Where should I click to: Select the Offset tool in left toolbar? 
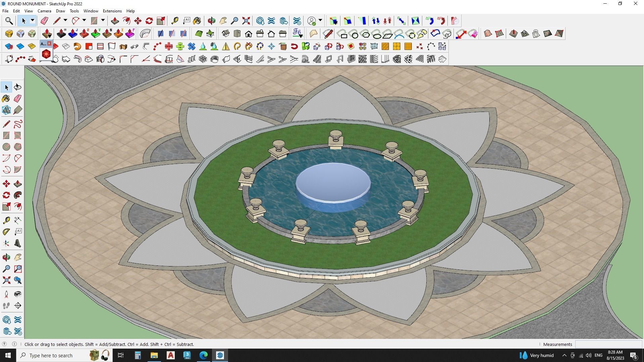18,207
